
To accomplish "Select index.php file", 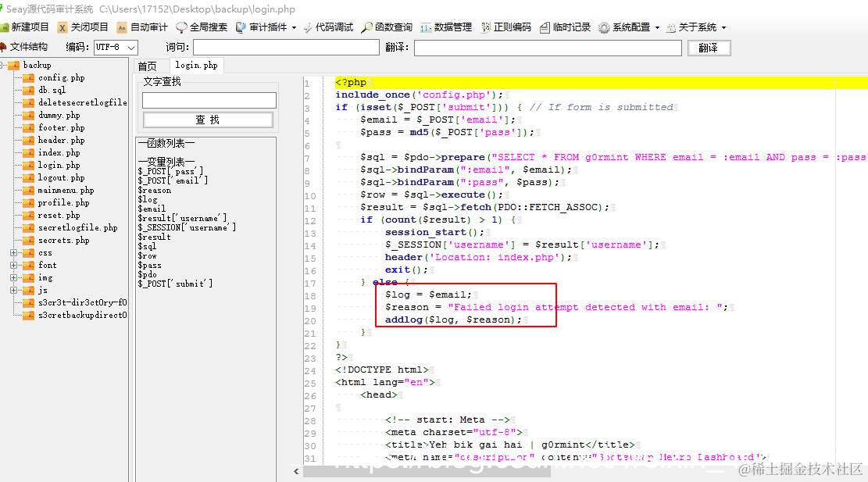I will [59, 153].
